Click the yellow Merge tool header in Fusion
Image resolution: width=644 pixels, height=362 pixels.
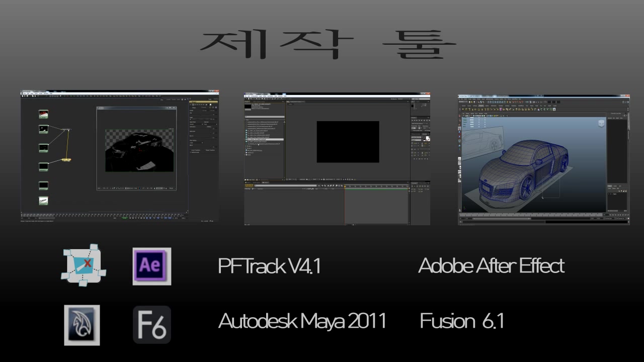pyautogui.click(x=203, y=102)
